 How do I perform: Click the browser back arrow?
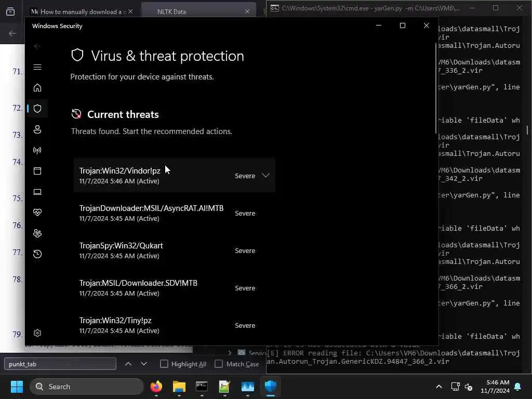[12, 33]
